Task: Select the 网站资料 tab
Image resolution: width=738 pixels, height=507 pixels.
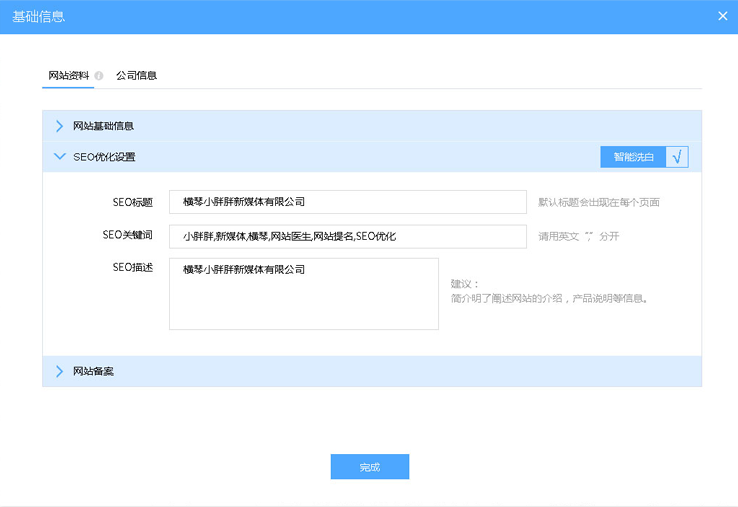Action: (x=68, y=75)
